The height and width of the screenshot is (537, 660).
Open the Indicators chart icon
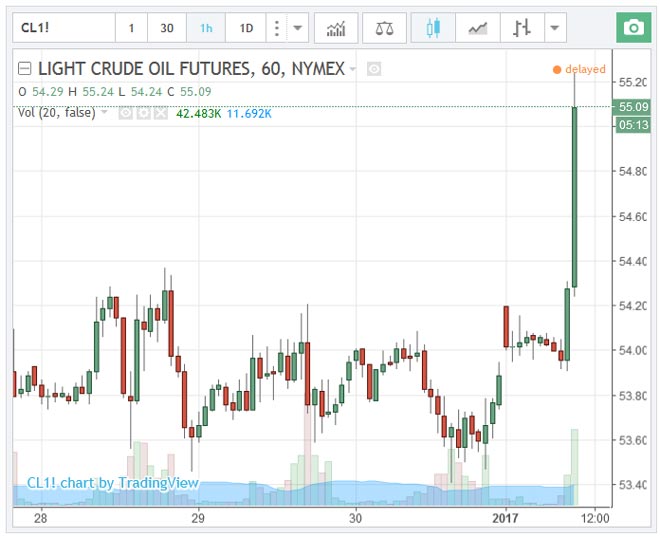(x=335, y=28)
